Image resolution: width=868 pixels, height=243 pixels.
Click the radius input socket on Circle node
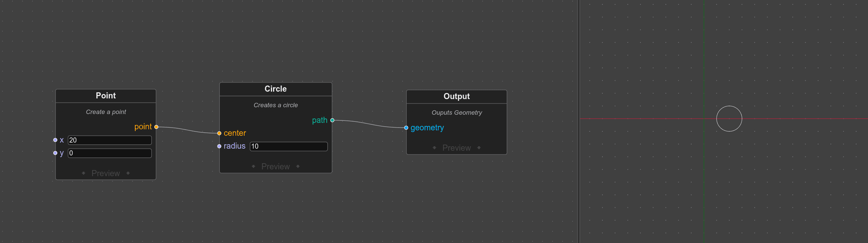click(219, 146)
